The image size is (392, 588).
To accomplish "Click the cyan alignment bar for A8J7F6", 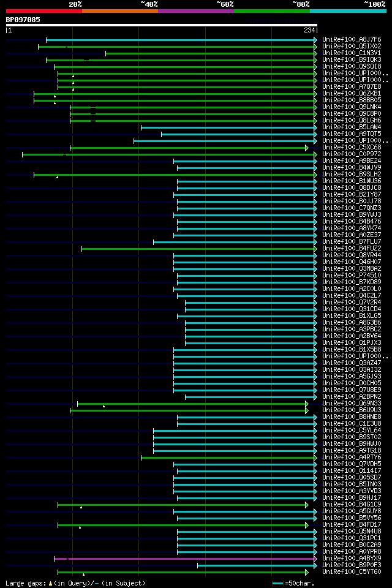I will point(181,40).
